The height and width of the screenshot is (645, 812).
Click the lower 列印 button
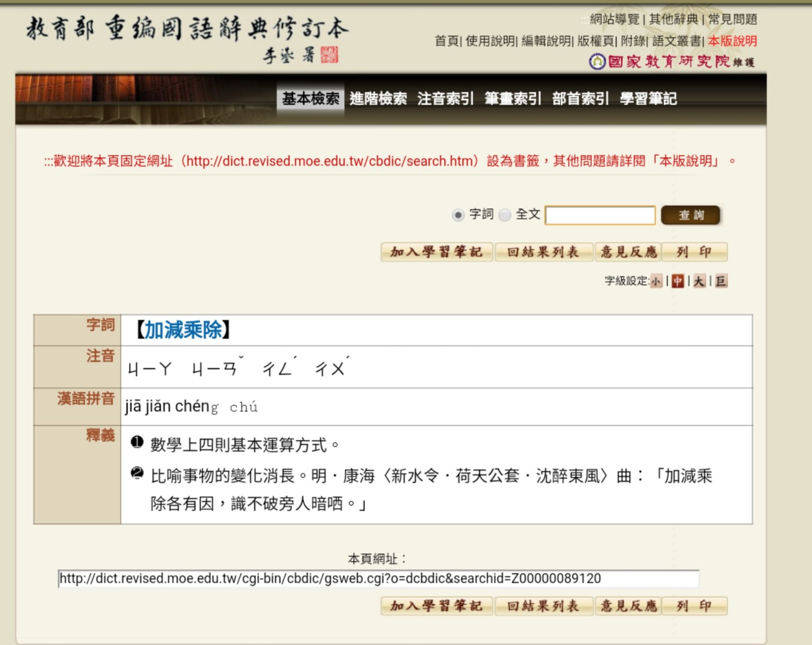coord(694,606)
